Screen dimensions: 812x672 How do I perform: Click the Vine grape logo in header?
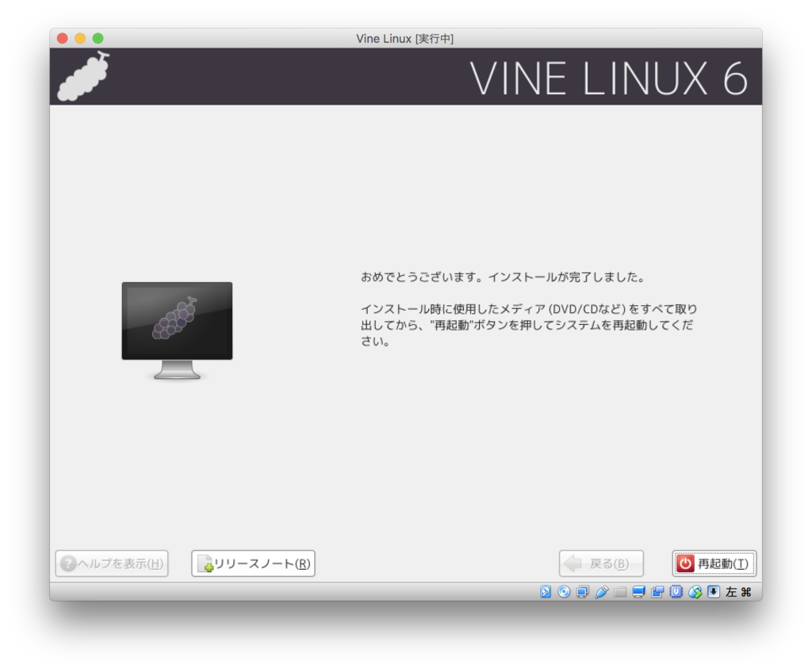tap(82, 77)
